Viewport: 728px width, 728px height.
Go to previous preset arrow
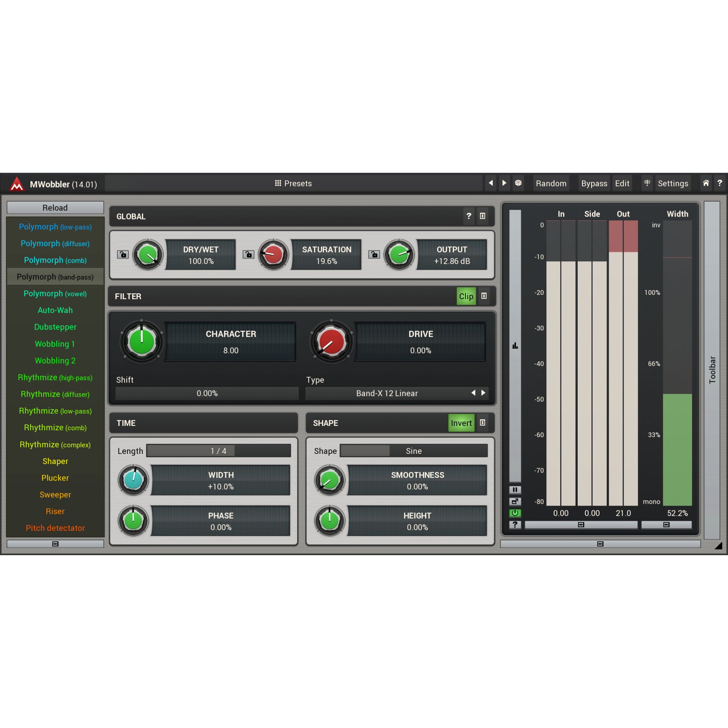pos(491,183)
